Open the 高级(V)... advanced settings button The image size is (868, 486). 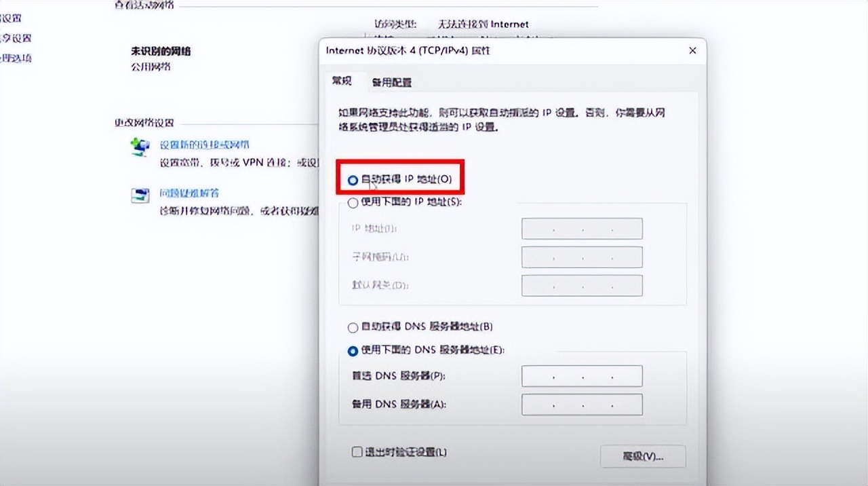(x=643, y=457)
